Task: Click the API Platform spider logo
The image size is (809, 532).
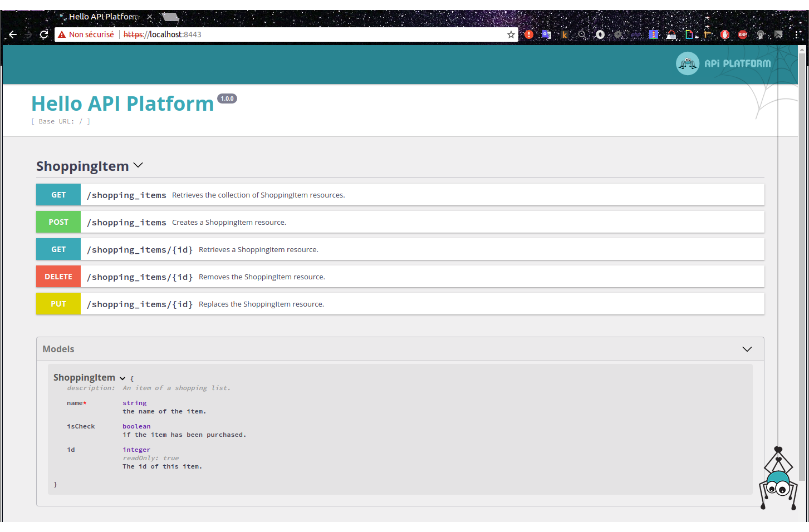Action: click(x=688, y=63)
